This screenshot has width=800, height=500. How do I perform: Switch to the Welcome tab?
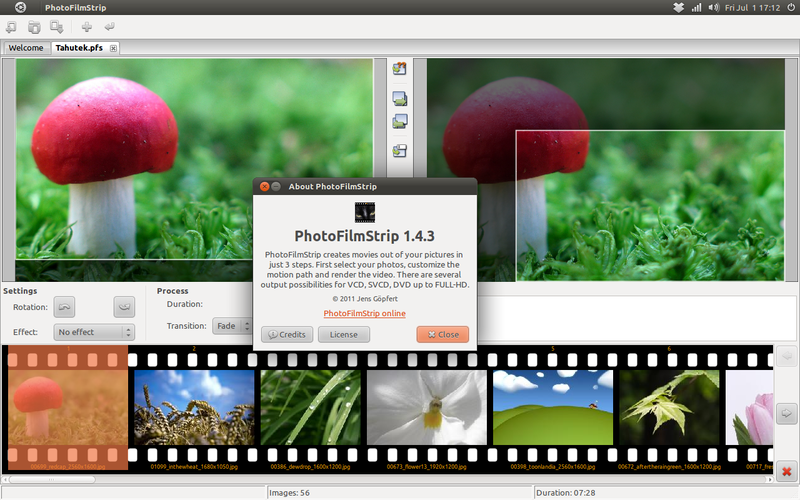click(26, 48)
